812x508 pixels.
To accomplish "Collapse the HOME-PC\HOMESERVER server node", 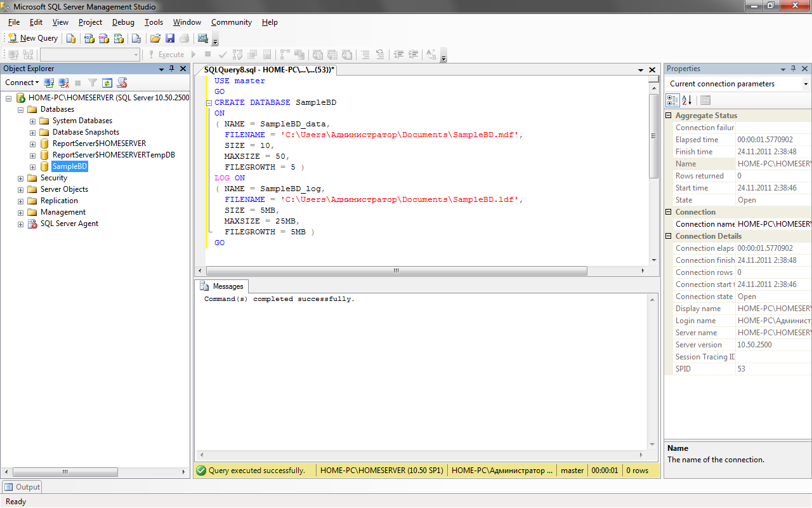I will tap(9, 98).
